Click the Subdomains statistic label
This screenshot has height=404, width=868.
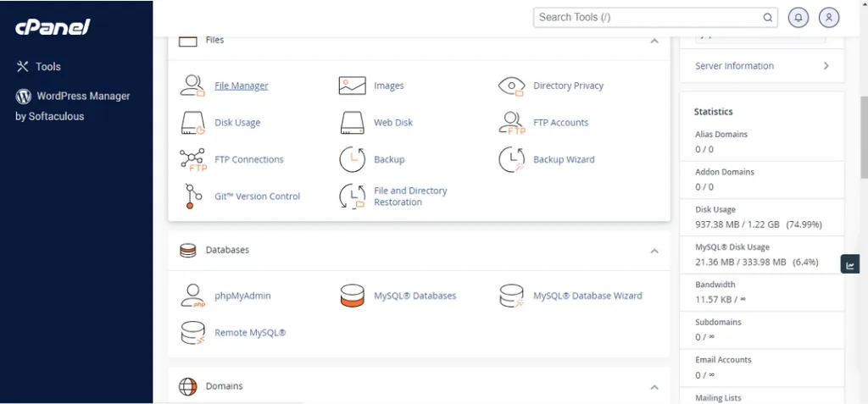pyautogui.click(x=718, y=322)
